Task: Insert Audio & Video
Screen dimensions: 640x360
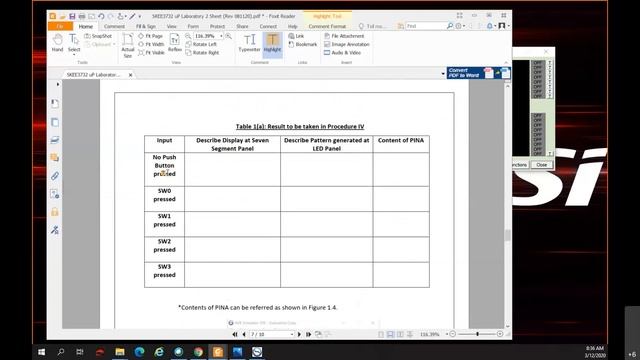Action: coord(342,53)
